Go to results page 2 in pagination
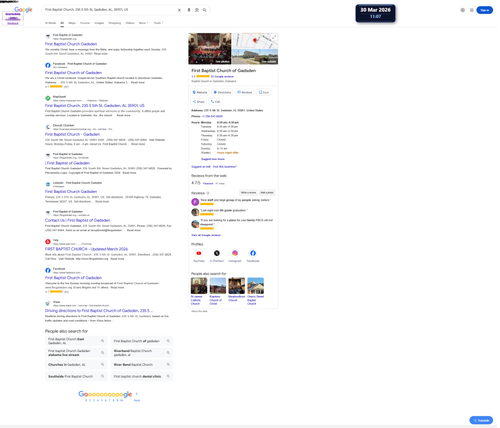500x428 pixels. tap(90, 400)
